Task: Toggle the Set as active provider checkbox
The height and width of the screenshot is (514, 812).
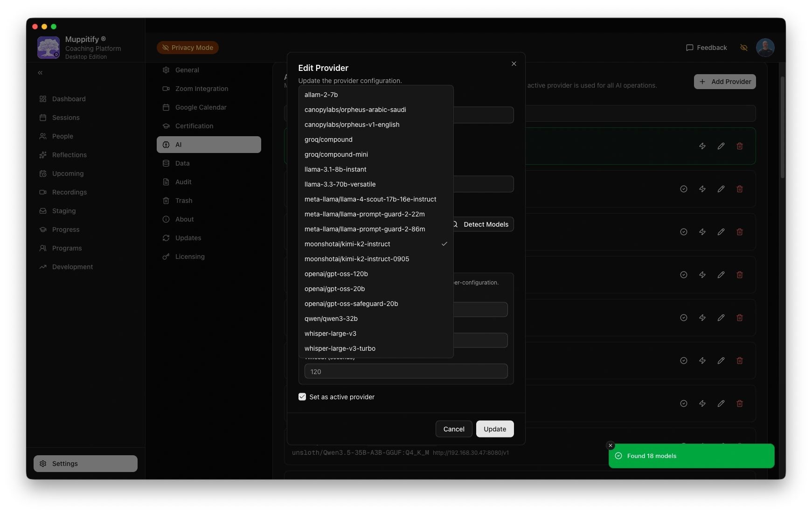Action: point(302,397)
